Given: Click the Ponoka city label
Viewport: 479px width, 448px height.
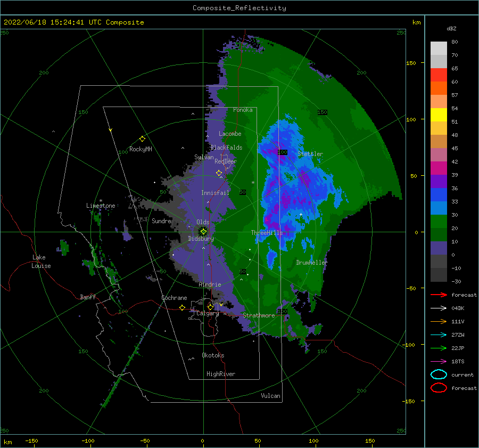Looking at the screenshot, I should pyautogui.click(x=243, y=110).
